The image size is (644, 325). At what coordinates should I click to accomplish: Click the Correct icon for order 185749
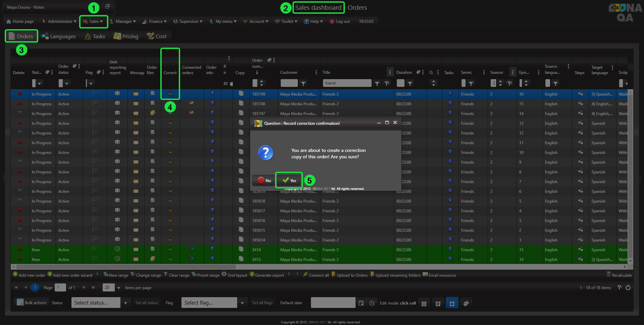(x=170, y=94)
